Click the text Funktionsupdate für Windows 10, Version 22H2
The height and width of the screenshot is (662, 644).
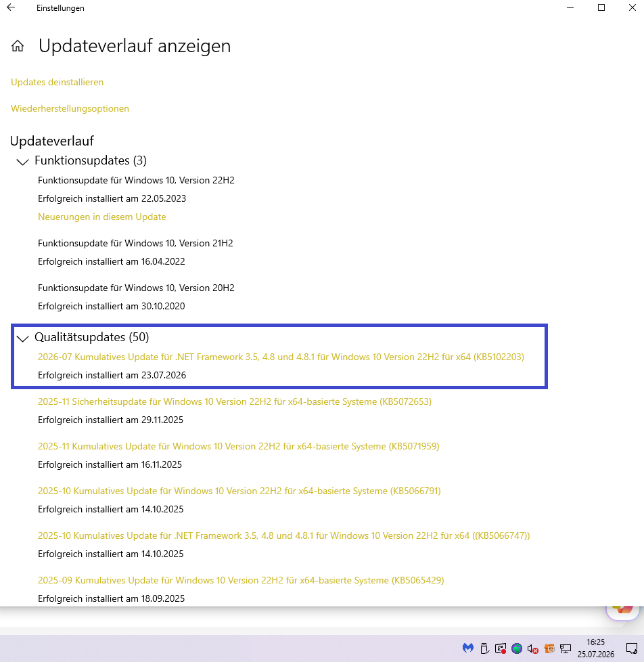click(137, 180)
